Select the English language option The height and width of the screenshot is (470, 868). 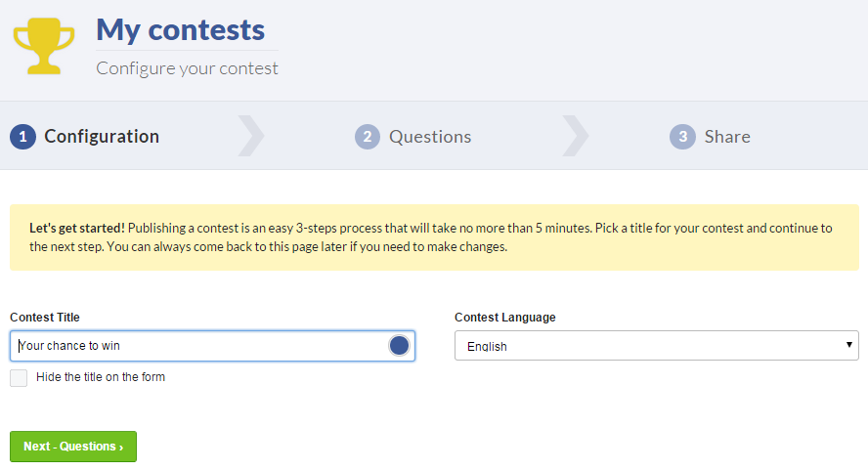487,347
